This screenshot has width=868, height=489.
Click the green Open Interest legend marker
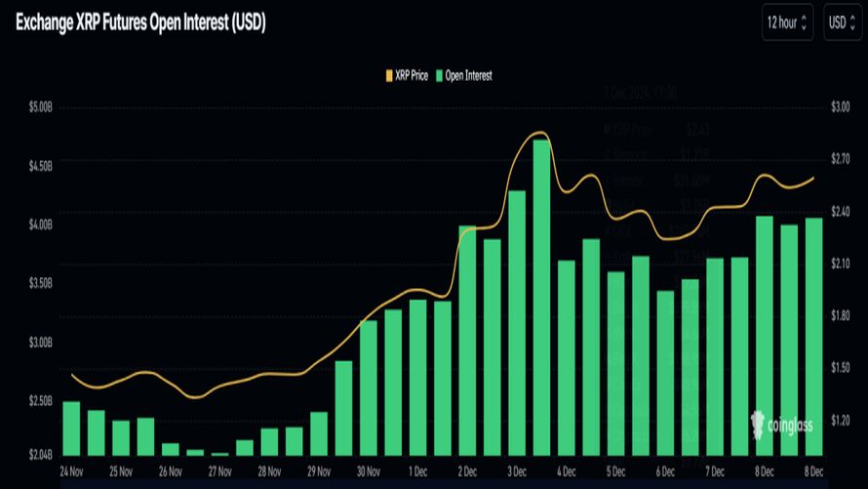[x=440, y=75]
